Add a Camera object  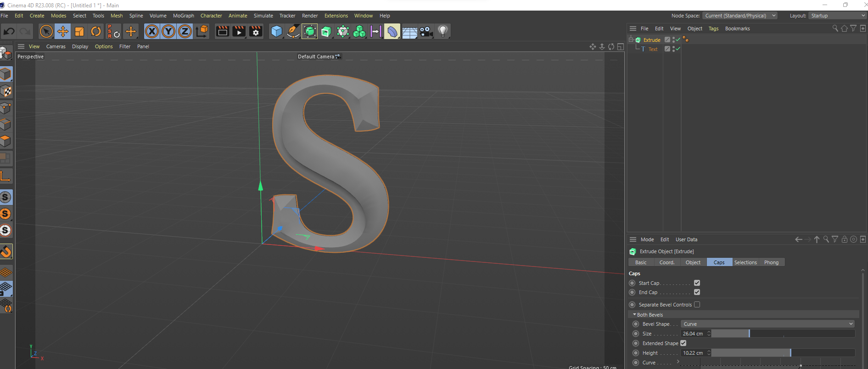coord(426,31)
